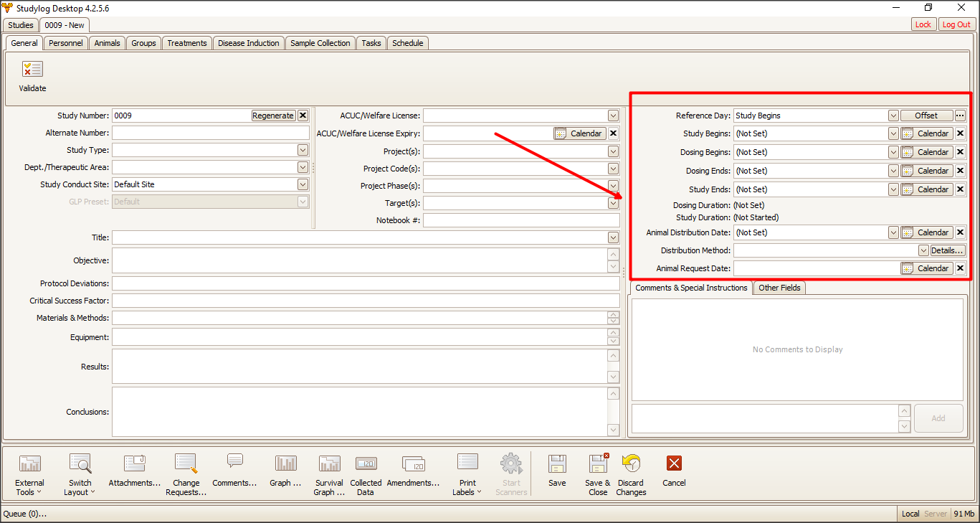Image resolution: width=980 pixels, height=523 pixels.
Task: Expand the Dept./Therapeutic Area dropdown
Action: (303, 167)
